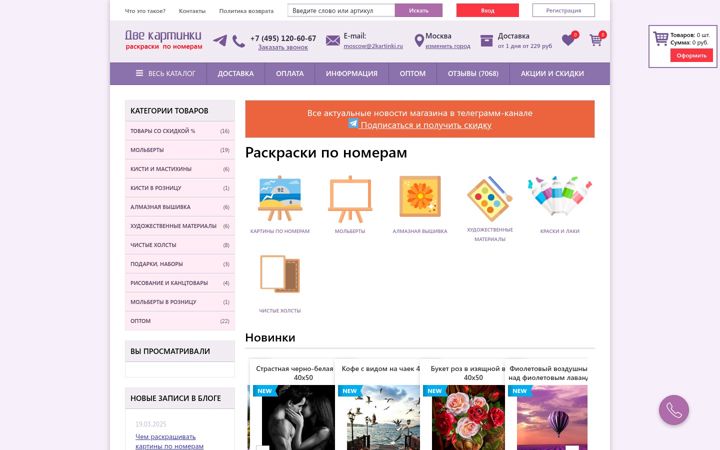
Task: Click the hamburger icon in Весь каталог
Action: point(139,73)
